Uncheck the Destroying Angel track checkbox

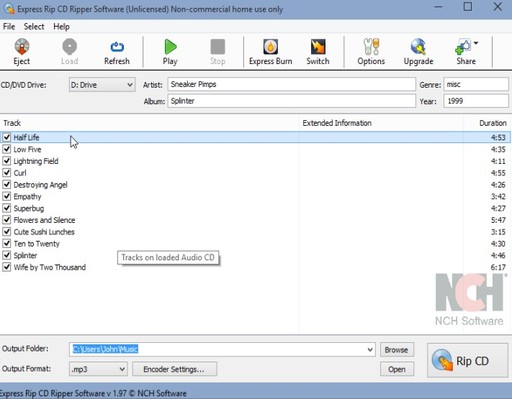[x=7, y=184]
